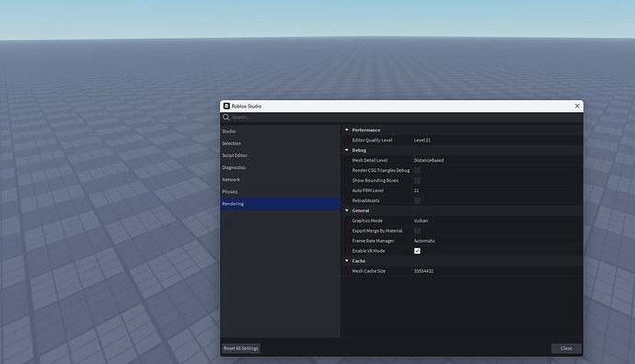Edit Mesh Cache Size value 33554432
This screenshot has width=635, height=364.
(x=497, y=271)
